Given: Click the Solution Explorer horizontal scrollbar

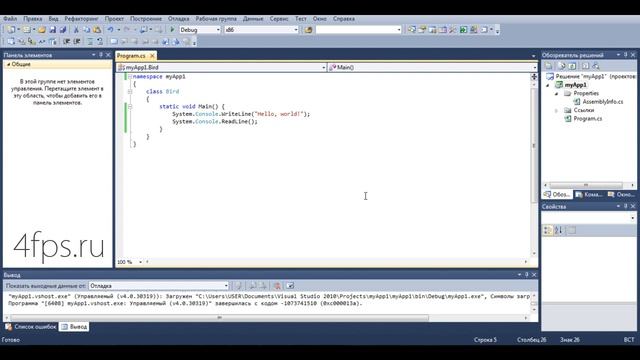Looking at the screenshot, I should (x=586, y=185).
